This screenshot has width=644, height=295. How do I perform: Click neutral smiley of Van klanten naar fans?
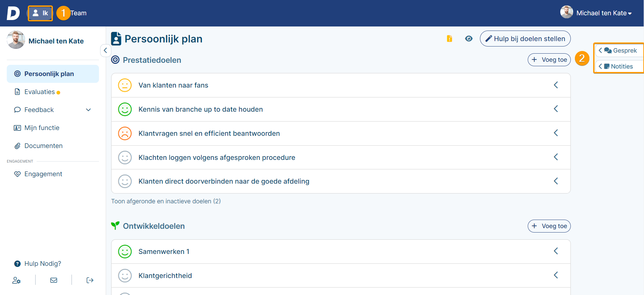pyautogui.click(x=125, y=85)
